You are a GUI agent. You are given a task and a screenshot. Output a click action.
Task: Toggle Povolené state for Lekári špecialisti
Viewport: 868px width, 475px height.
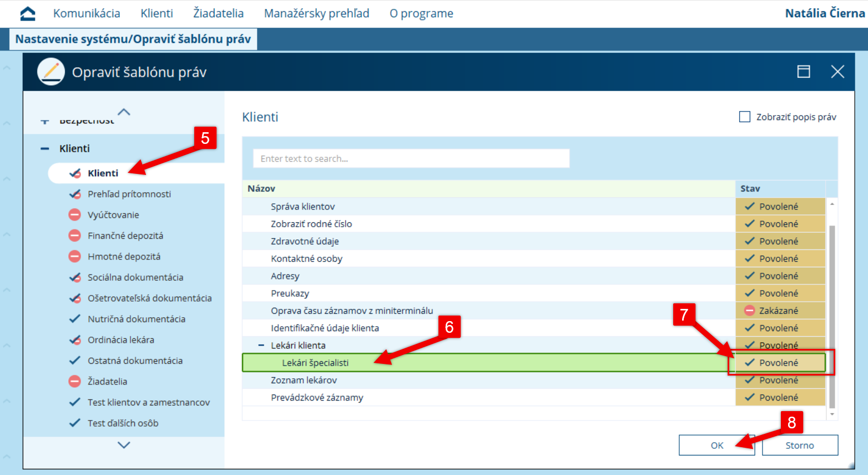tap(780, 363)
